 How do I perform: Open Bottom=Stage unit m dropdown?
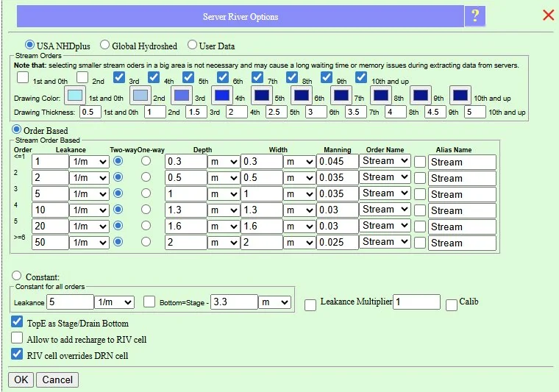click(x=275, y=302)
